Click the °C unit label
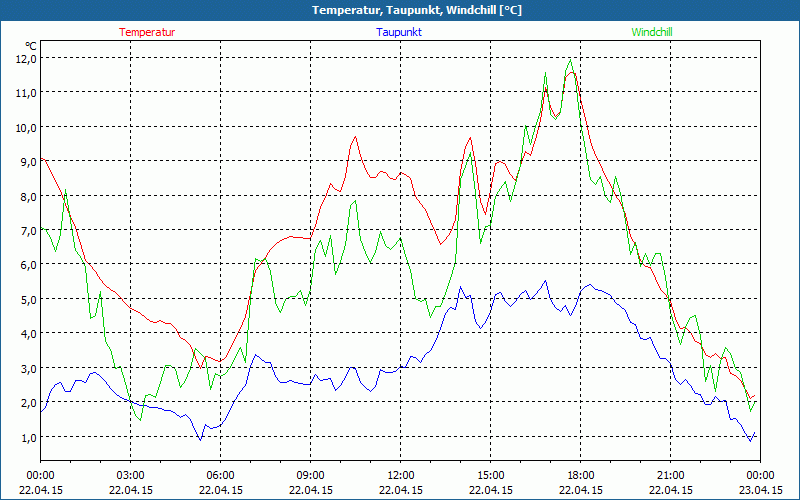Screen dimensions: 800x500 click(x=30, y=45)
